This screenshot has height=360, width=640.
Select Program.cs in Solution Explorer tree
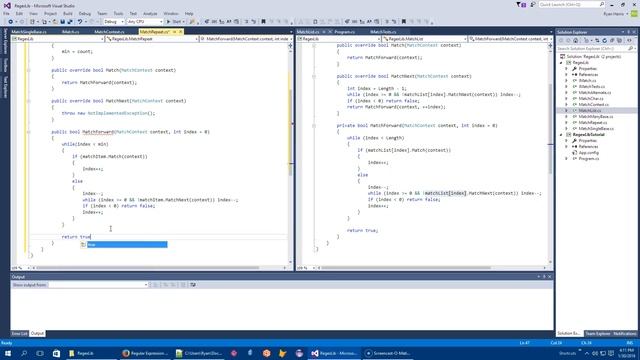pos(589,158)
